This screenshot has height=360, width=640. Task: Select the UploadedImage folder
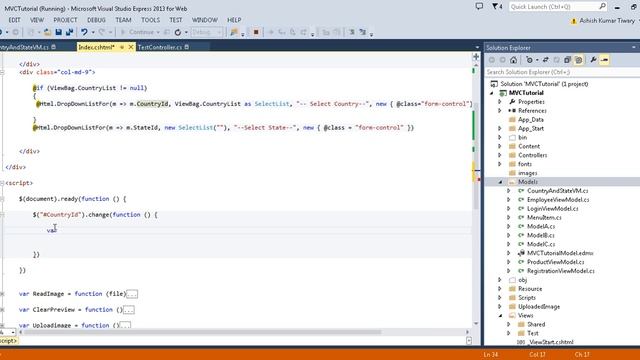click(x=539, y=307)
